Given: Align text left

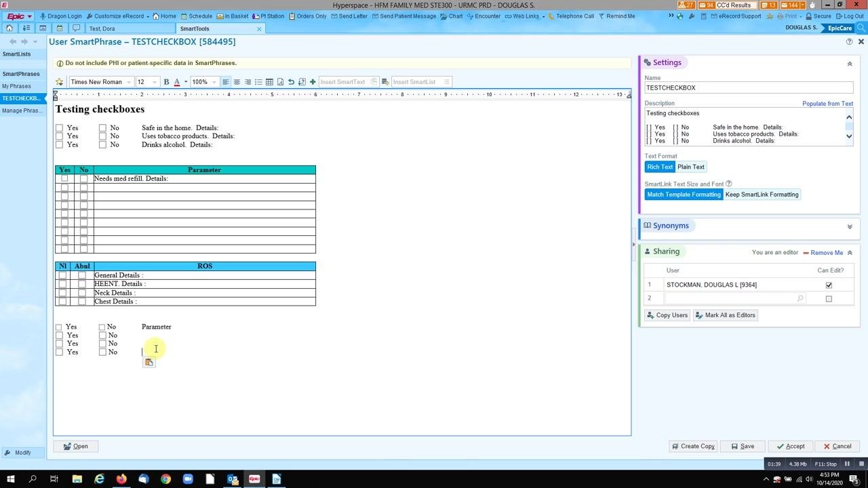Looking at the screenshot, I should point(226,82).
